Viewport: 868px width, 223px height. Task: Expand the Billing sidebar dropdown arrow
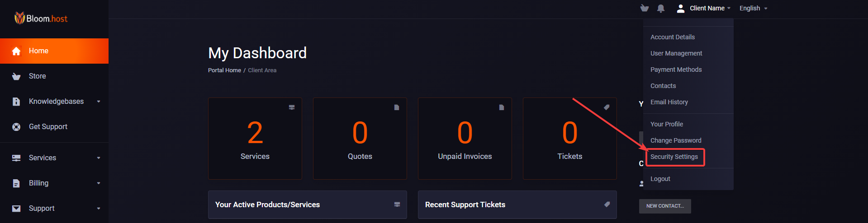99,183
